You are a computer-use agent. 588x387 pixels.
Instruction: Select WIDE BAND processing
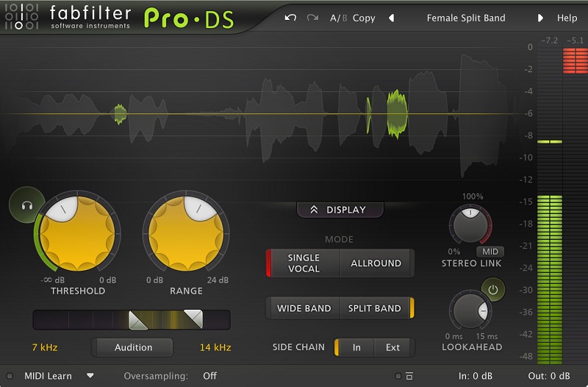(x=304, y=308)
